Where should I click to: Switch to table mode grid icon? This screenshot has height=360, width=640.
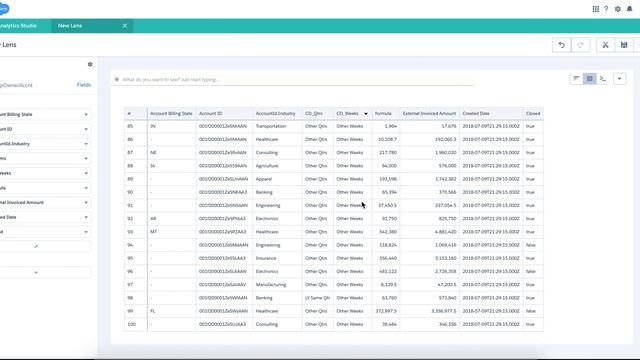click(590, 78)
